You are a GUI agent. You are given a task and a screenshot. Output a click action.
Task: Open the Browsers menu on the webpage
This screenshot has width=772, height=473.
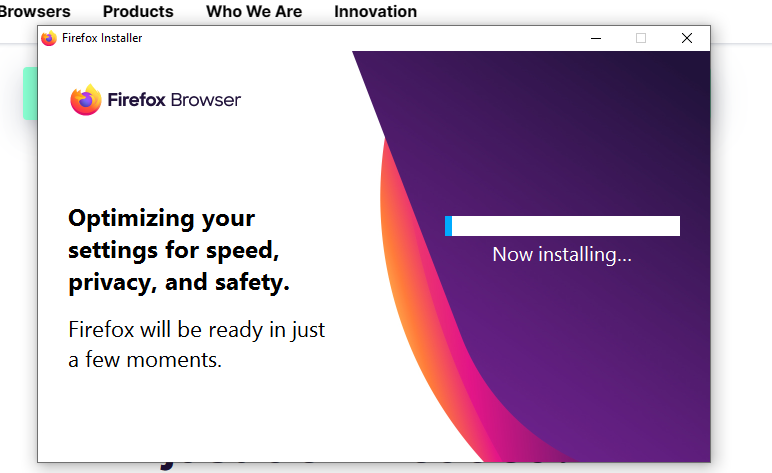34,11
